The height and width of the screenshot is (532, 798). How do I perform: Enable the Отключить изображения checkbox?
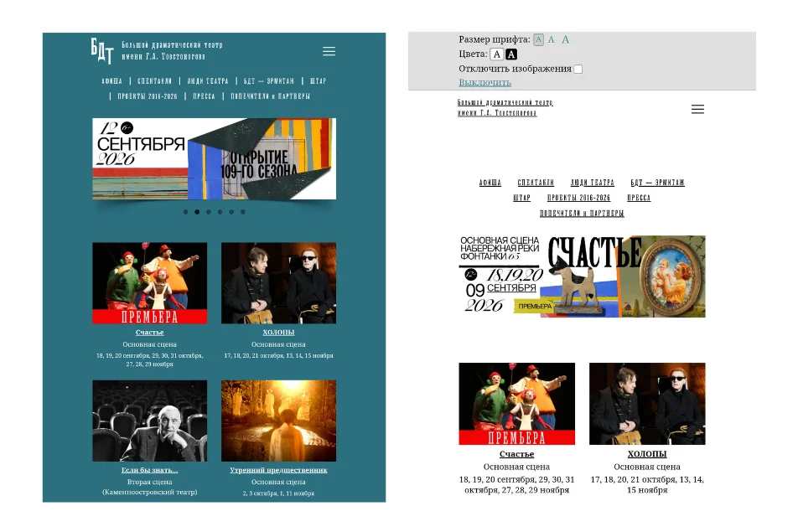point(578,70)
